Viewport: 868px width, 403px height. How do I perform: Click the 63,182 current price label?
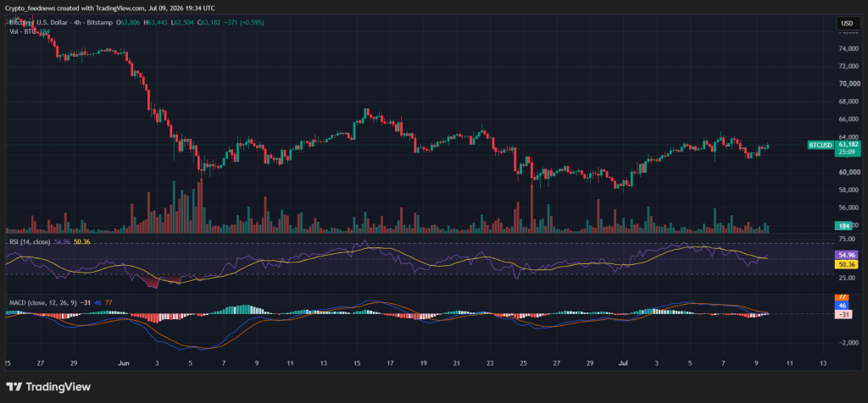(x=848, y=145)
